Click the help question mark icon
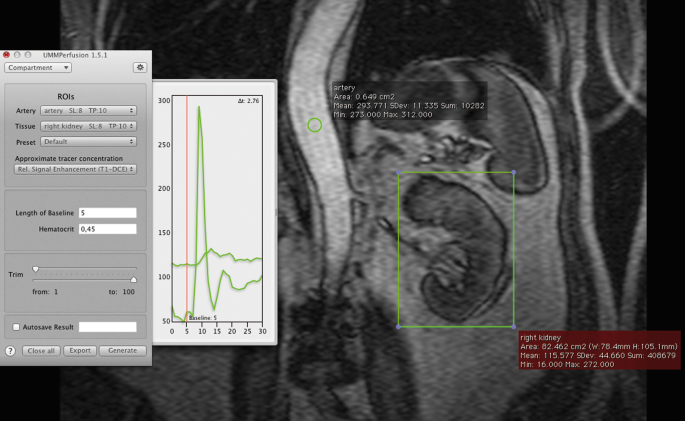Viewport: 685px width, 421px height. pos(10,351)
